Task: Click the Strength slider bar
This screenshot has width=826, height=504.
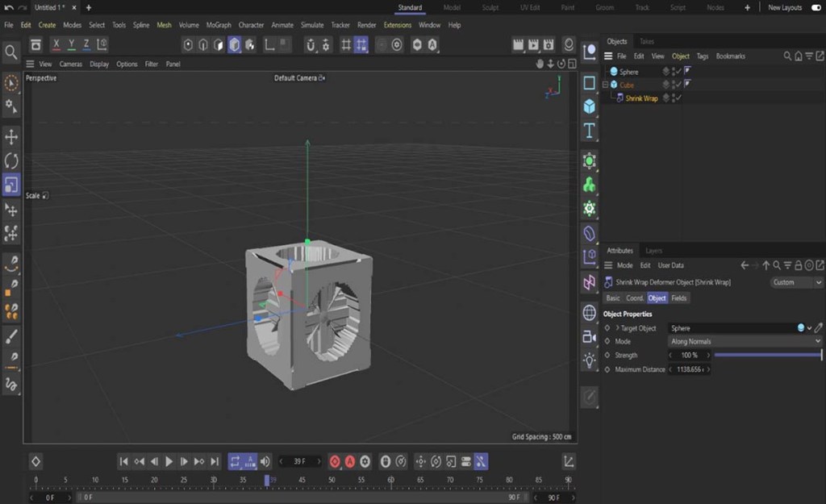Action: [x=766, y=356]
